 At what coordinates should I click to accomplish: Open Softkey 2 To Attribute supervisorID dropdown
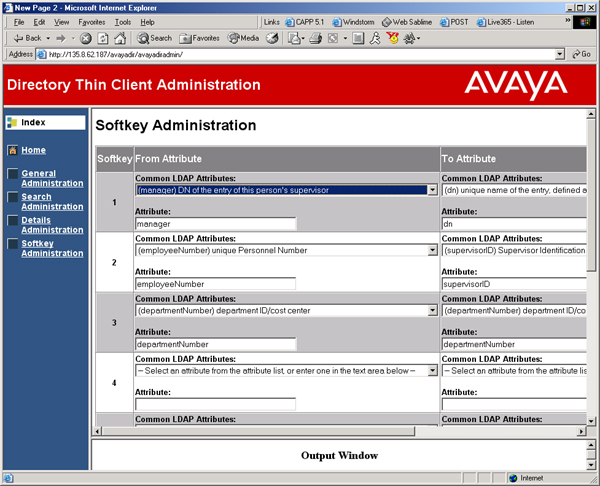(514, 250)
